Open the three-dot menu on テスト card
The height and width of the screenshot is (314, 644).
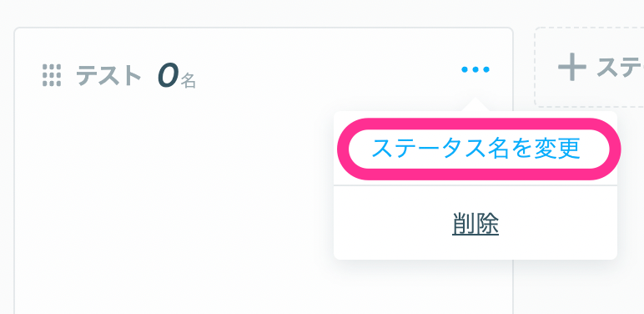475,69
